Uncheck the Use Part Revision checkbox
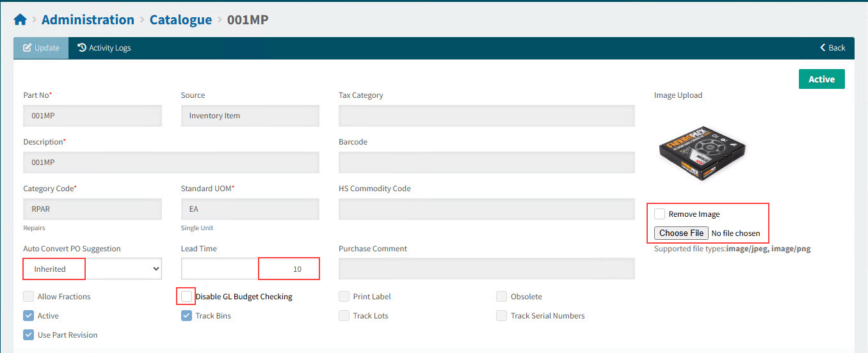The width and height of the screenshot is (868, 353). [29, 335]
